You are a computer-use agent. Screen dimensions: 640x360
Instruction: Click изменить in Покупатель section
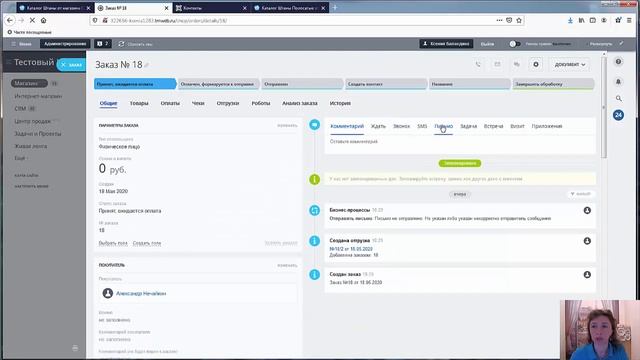[x=287, y=265]
